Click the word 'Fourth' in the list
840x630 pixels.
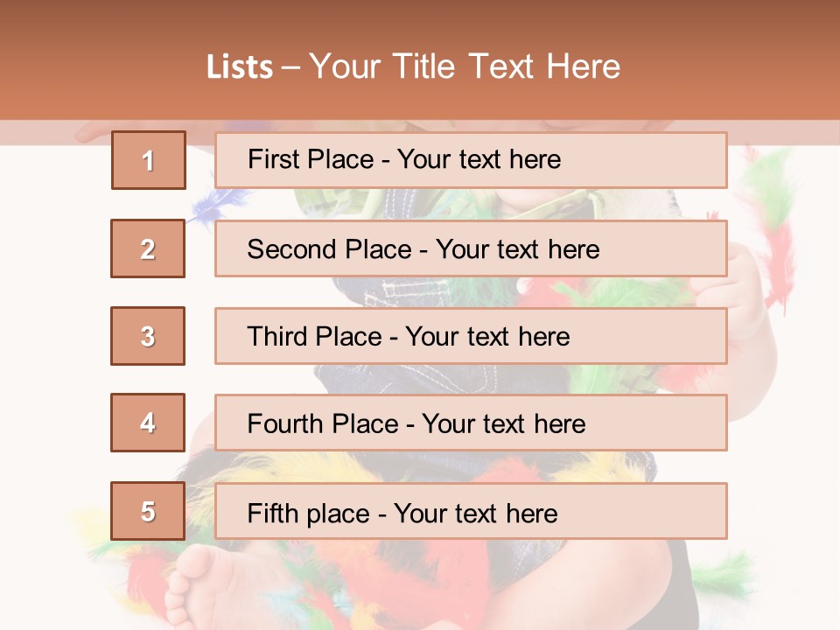286,424
